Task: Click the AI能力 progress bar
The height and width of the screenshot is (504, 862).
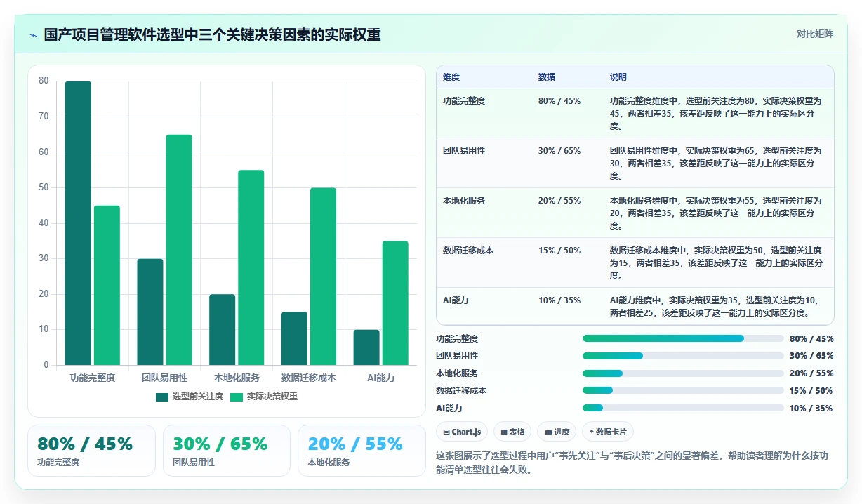Action: [x=683, y=408]
